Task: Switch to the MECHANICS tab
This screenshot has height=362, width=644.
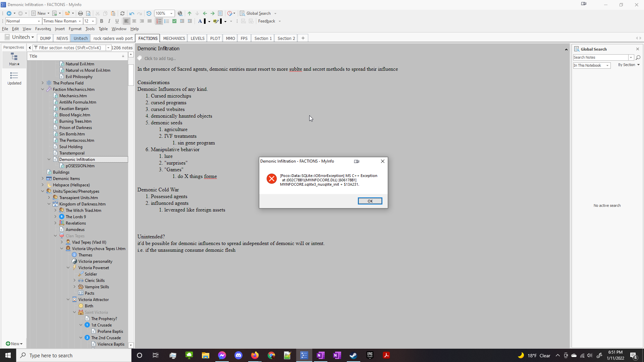Action: click(x=174, y=38)
